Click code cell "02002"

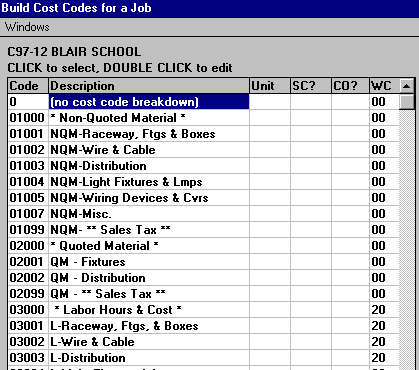(x=28, y=278)
